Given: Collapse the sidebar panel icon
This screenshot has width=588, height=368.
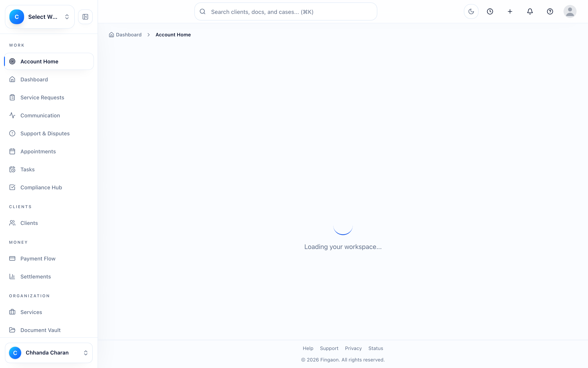Looking at the screenshot, I should [x=85, y=17].
